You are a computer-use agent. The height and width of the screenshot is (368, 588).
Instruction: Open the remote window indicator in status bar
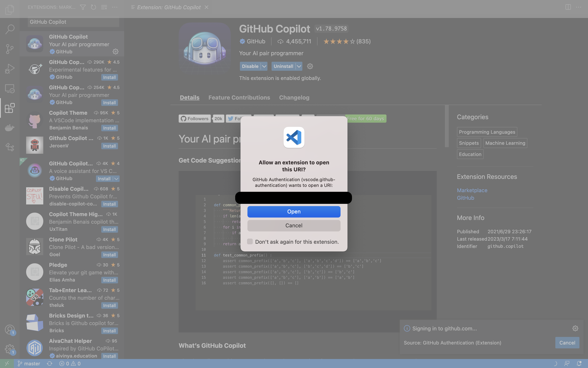click(x=7, y=363)
